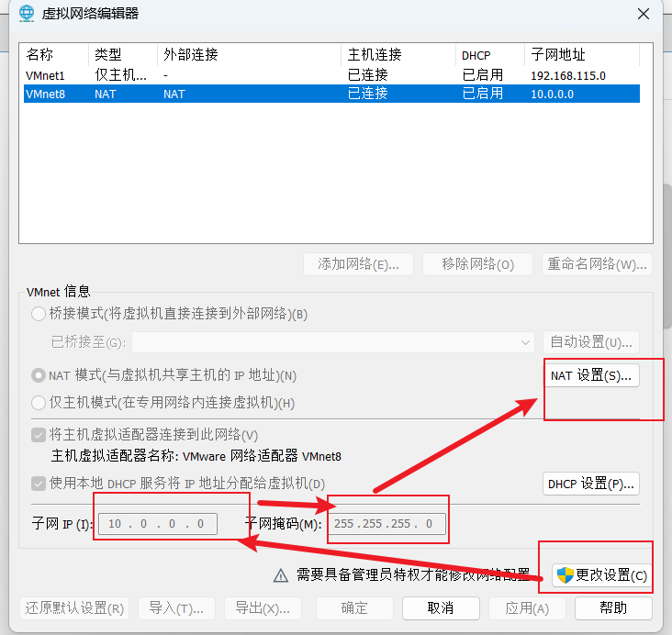Click the 帮助 button
672x635 pixels.
pos(613,608)
